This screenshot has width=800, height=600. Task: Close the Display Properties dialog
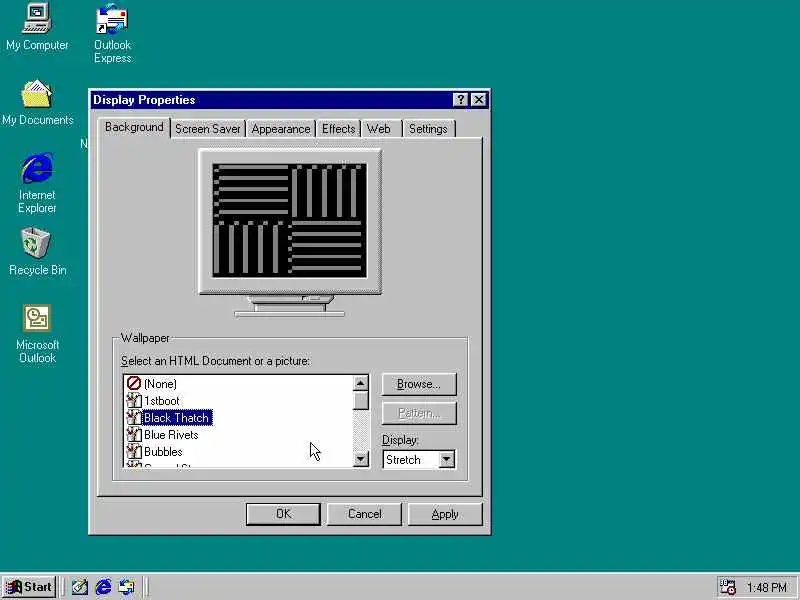479,99
